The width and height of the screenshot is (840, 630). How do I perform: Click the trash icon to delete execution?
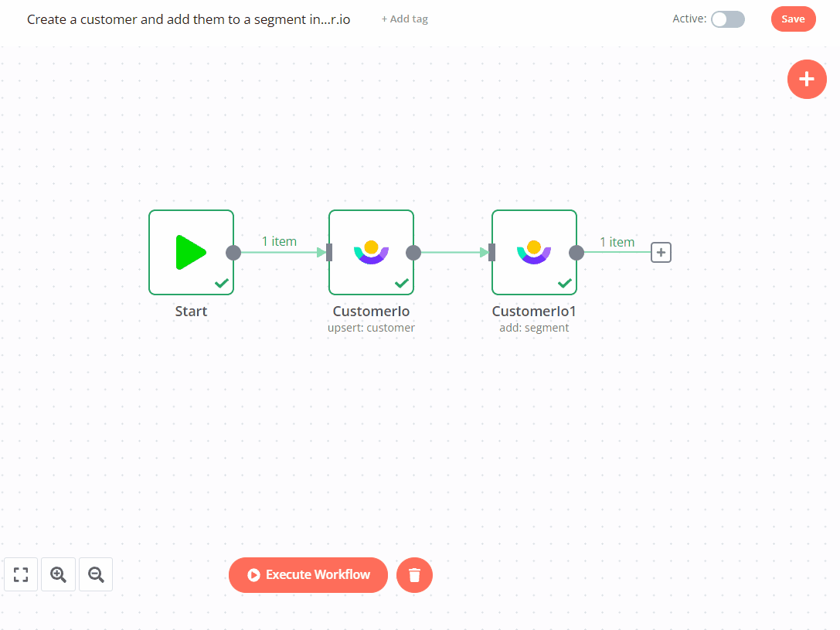click(414, 575)
